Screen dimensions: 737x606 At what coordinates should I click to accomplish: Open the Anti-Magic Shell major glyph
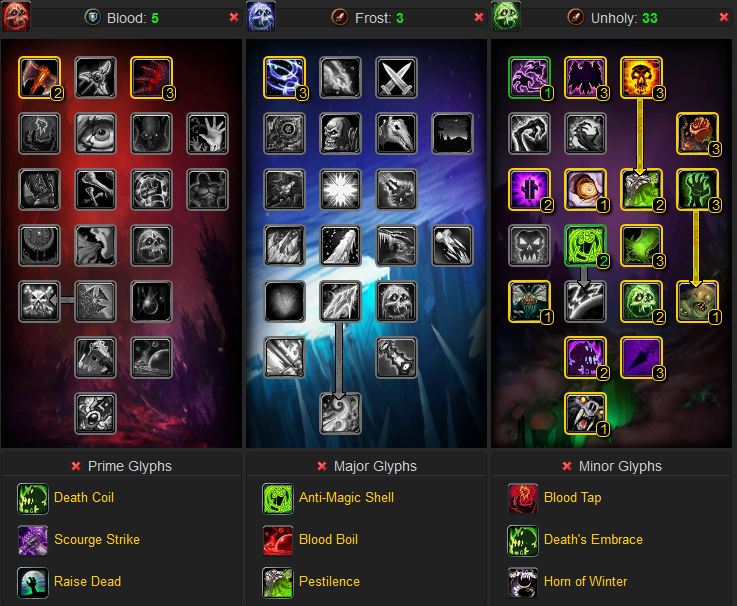[x=346, y=497]
